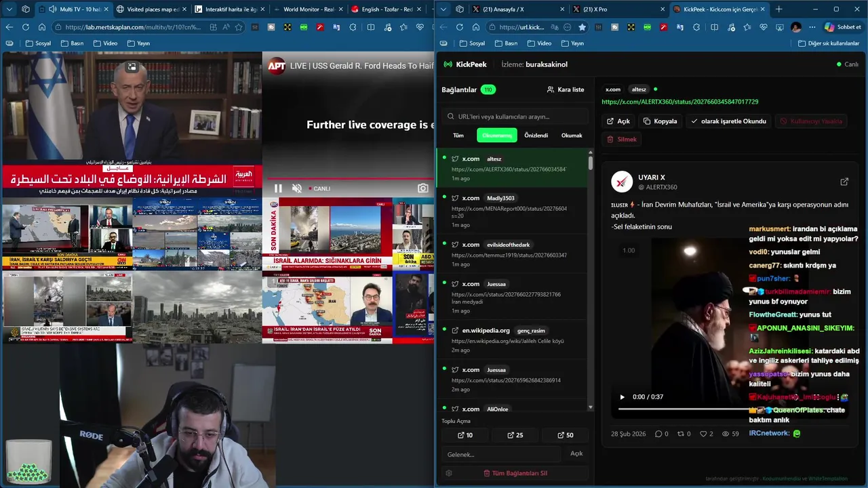Play the embedded tweet video

622,397
